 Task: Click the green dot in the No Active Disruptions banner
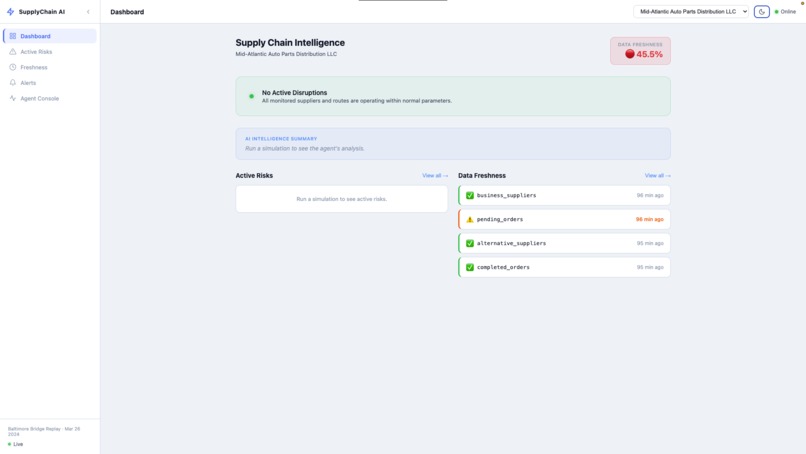pos(251,96)
